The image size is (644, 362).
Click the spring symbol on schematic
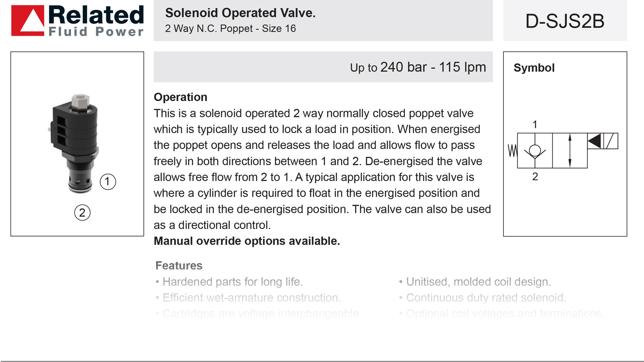coord(513,150)
